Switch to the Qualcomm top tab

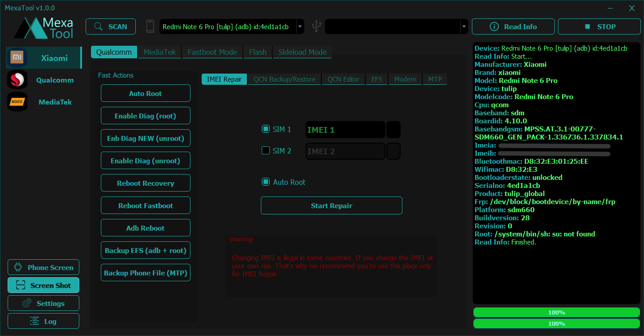114,52
